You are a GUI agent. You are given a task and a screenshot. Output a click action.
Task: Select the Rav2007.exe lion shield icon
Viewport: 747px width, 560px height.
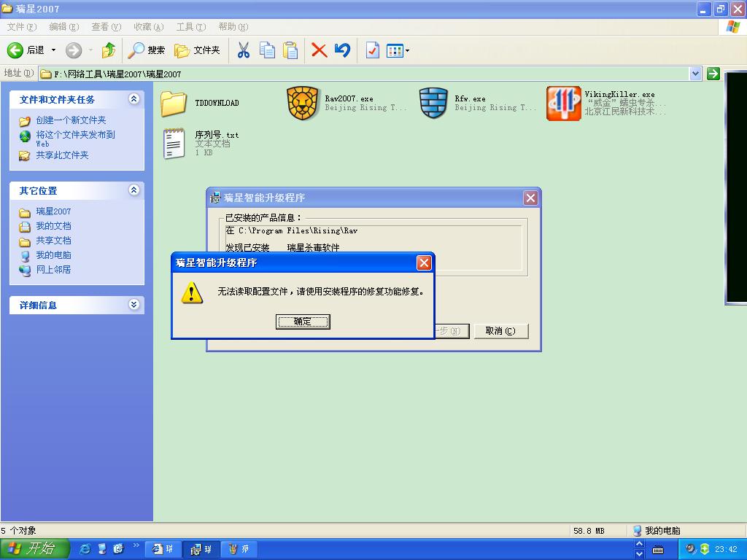coord(303,103)
